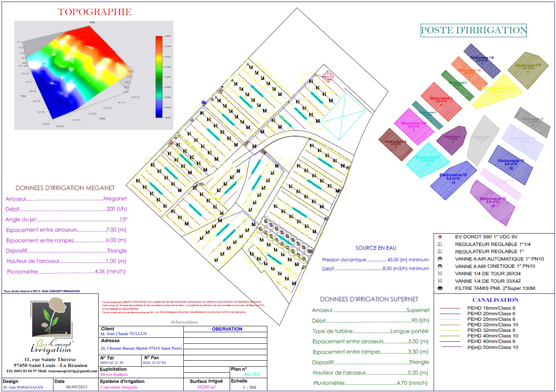The image size is (556, 392).
Task: Click the PEHD 50mm/Class 10 line sample
Action: (451, 347)
